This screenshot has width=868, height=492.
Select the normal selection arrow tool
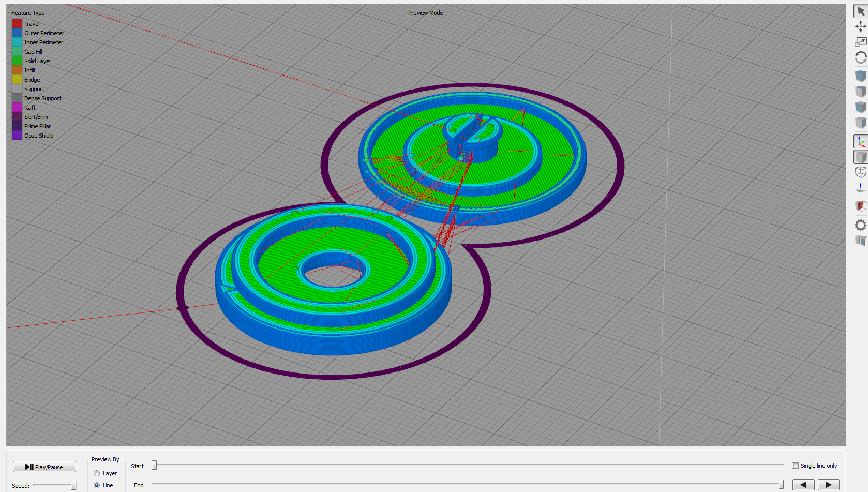(861, 11)
